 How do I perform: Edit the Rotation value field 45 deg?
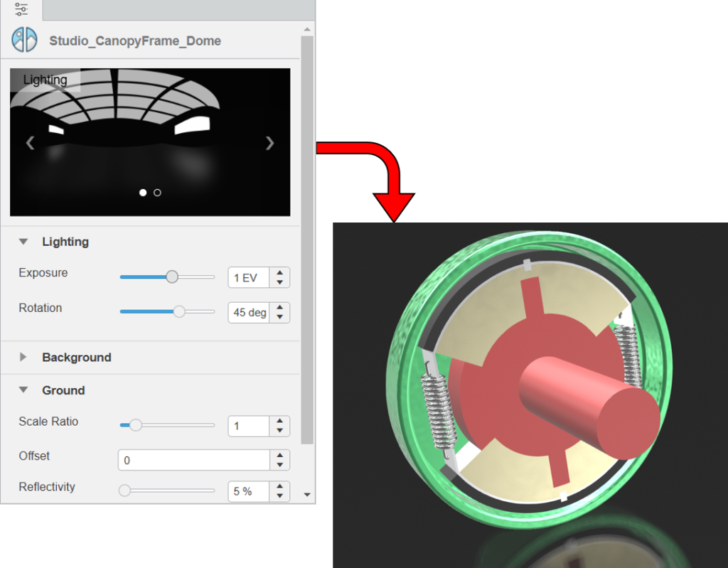click(248, 313)
